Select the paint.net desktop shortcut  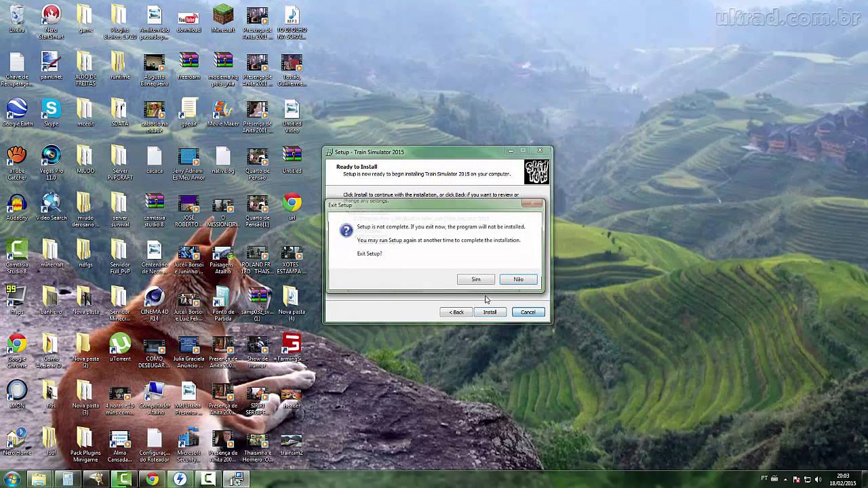pos(51,66)
